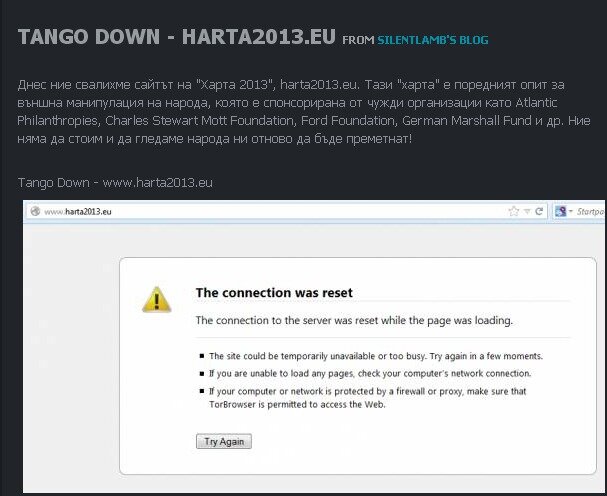The image size is (607, 496).
Task: Reload the page with the refresh icon
Action: [539, 211]
